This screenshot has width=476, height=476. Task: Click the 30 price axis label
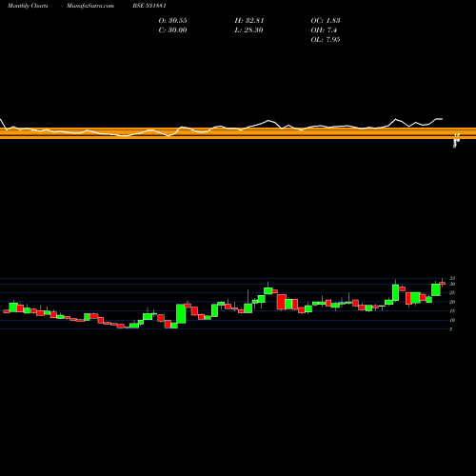[452, 284]
